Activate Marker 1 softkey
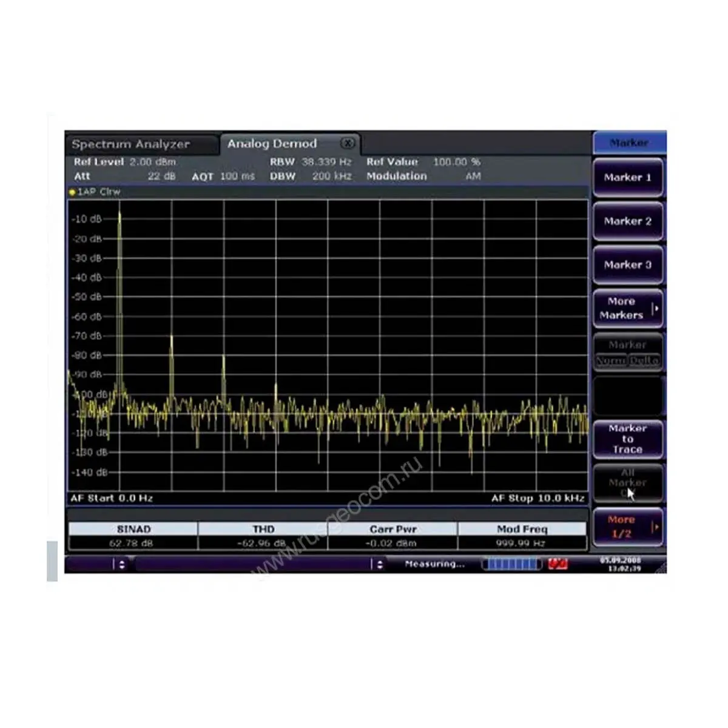This screenshot has height=728, width=728. tap(627, 178)
